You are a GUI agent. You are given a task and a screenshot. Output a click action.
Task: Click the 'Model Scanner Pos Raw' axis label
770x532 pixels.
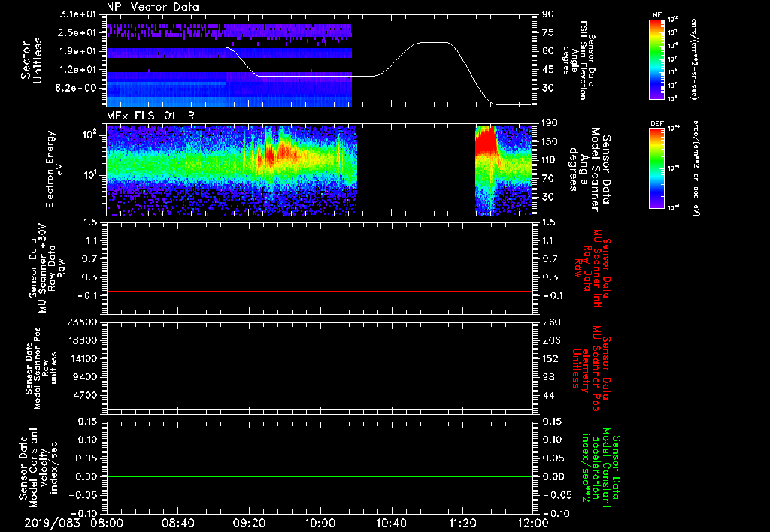point(42,368)
